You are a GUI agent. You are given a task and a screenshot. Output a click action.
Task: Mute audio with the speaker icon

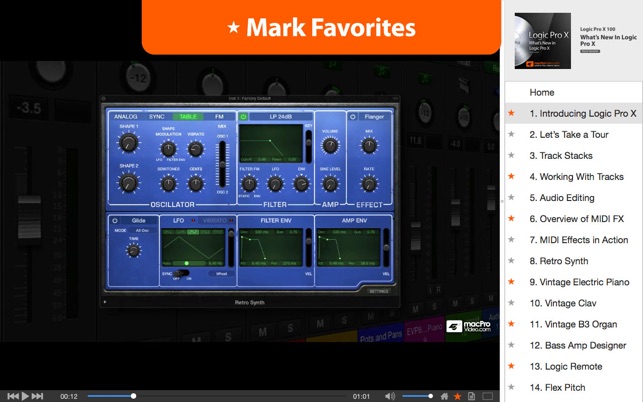pyautogui.click(x=390, y=396)
